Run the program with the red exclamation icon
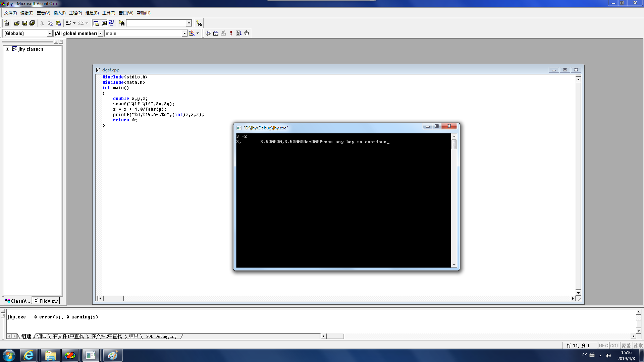Screen dimensions: 644x362 tap(231, 33)
